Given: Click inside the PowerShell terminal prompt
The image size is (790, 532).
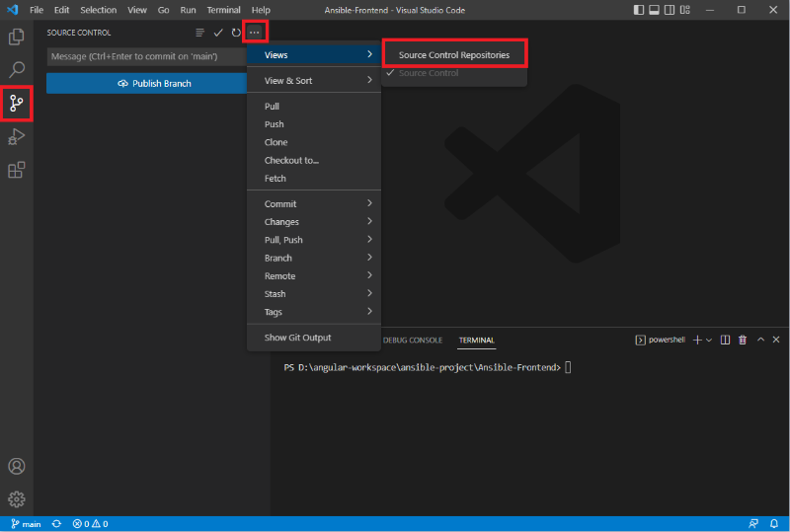Looking at the screenshot, I should 569,367.
